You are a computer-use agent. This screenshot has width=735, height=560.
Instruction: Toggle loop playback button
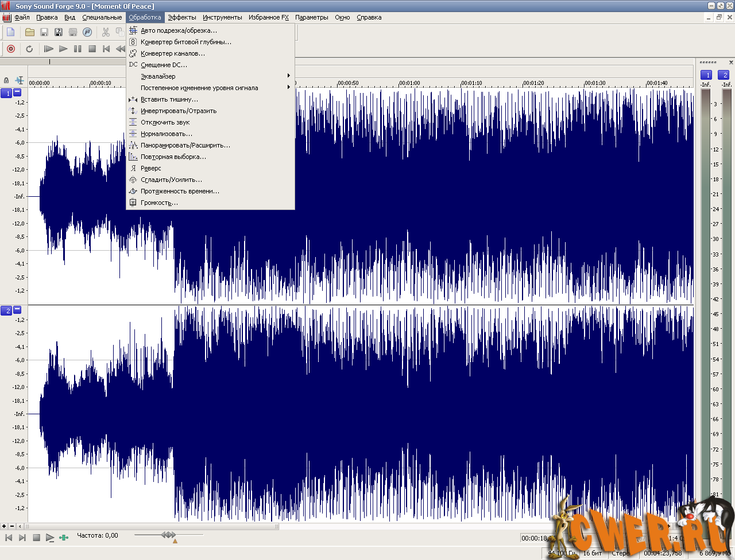pyautogui.click(x=29, y=49)
